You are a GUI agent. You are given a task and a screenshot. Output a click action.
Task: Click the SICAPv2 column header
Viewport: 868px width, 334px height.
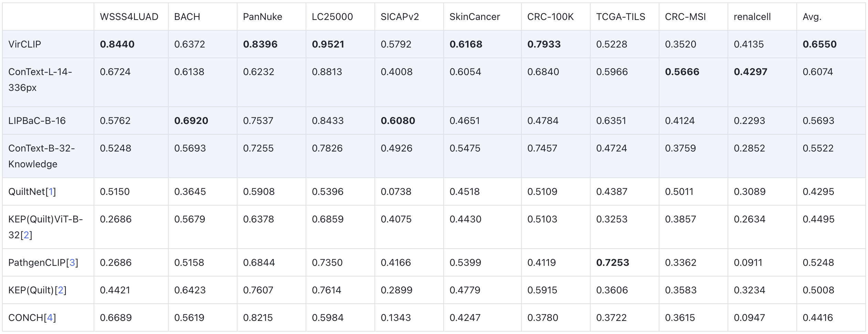tap(400, 17)
